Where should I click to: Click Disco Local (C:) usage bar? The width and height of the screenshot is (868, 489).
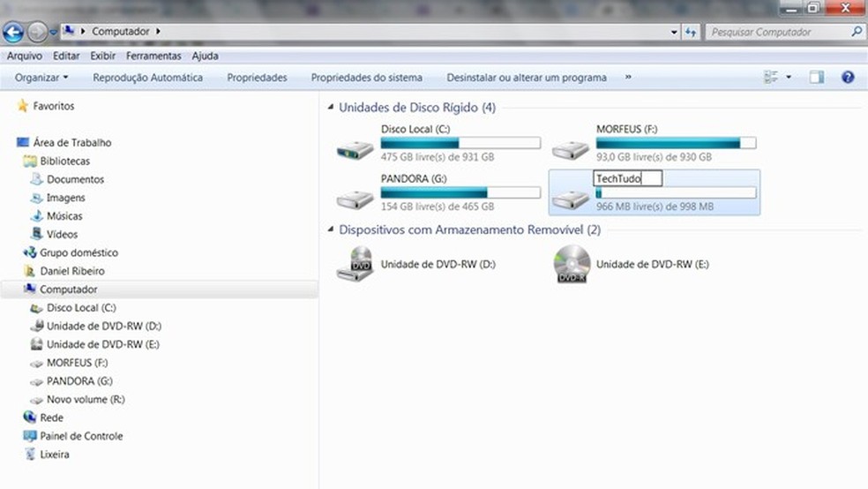click(x=460, y=143)
